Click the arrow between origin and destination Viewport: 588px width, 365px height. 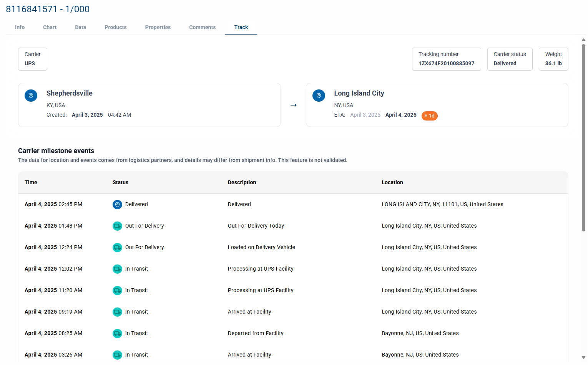tap(293, 105)
